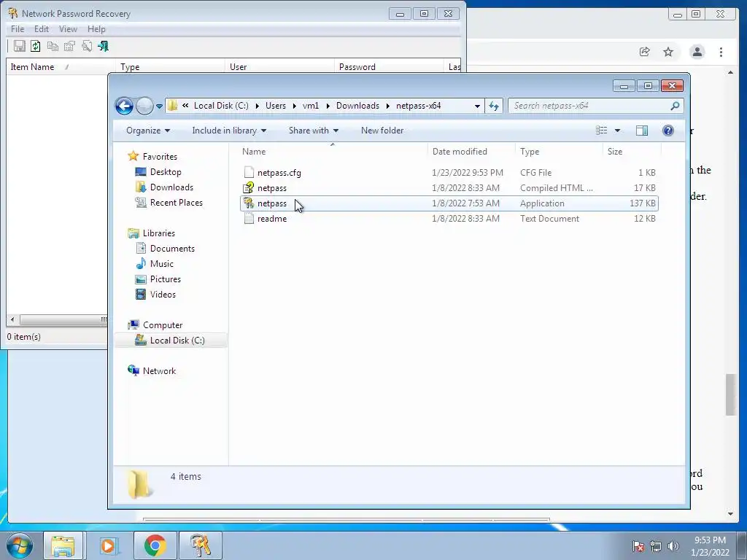Refresh the Network Password Recovery list
Viewport: 747px width, 560px height.
pyautogui.click(x=36, y=46)
